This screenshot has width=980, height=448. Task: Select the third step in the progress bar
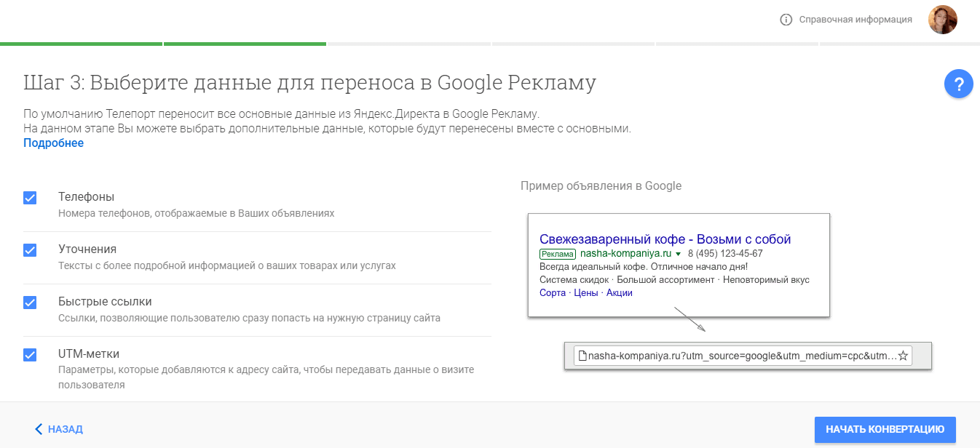(x=408, y=43)
